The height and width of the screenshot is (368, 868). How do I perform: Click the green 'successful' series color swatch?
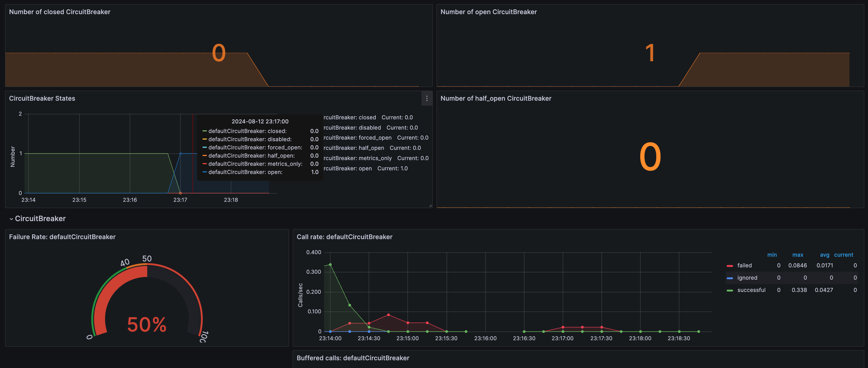[x=730, y=290]
